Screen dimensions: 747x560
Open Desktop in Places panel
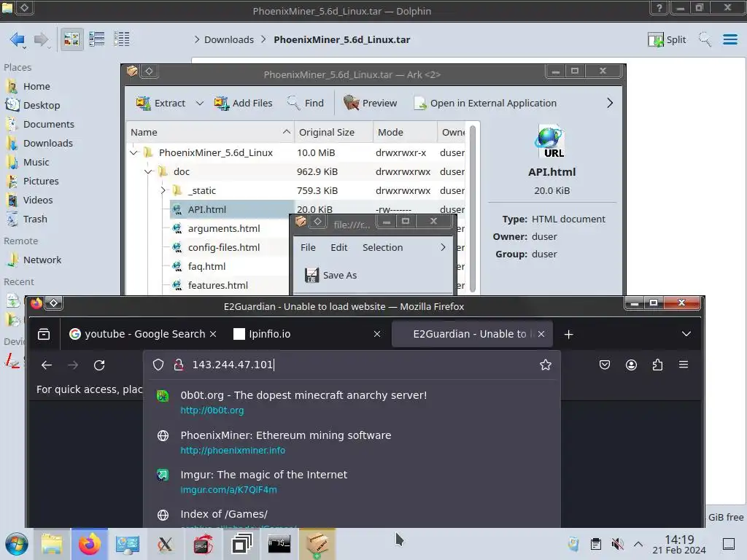tap(42, 105)
